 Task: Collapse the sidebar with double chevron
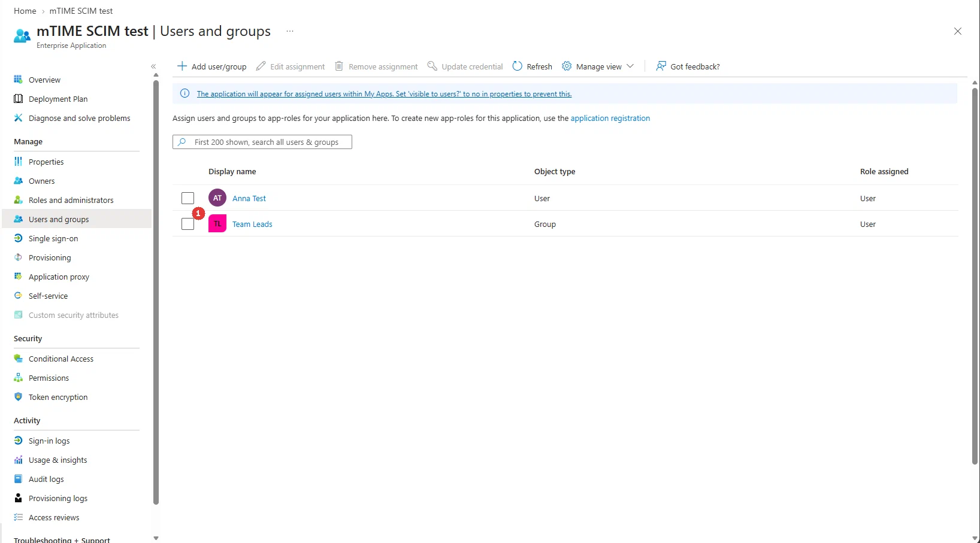coord(153,66)
